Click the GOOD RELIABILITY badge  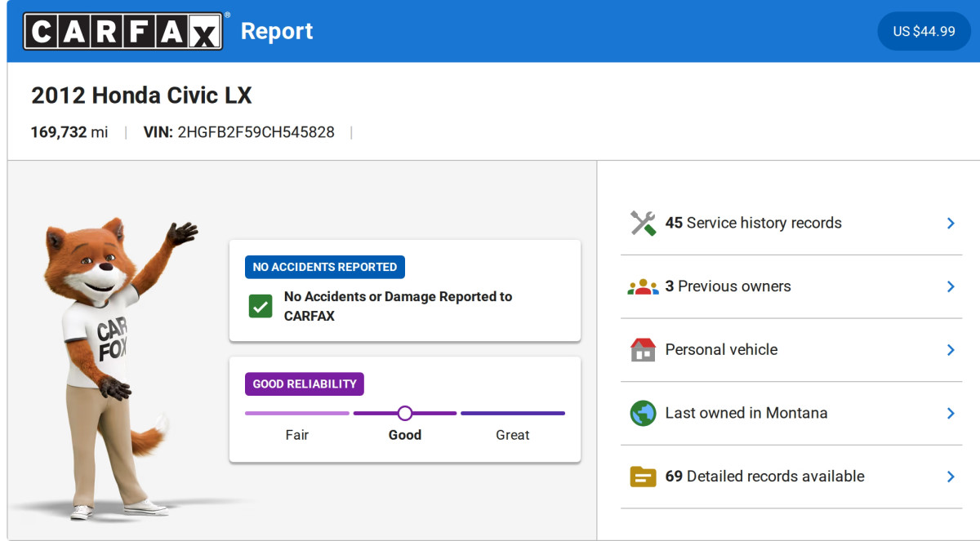pos(305,384)
